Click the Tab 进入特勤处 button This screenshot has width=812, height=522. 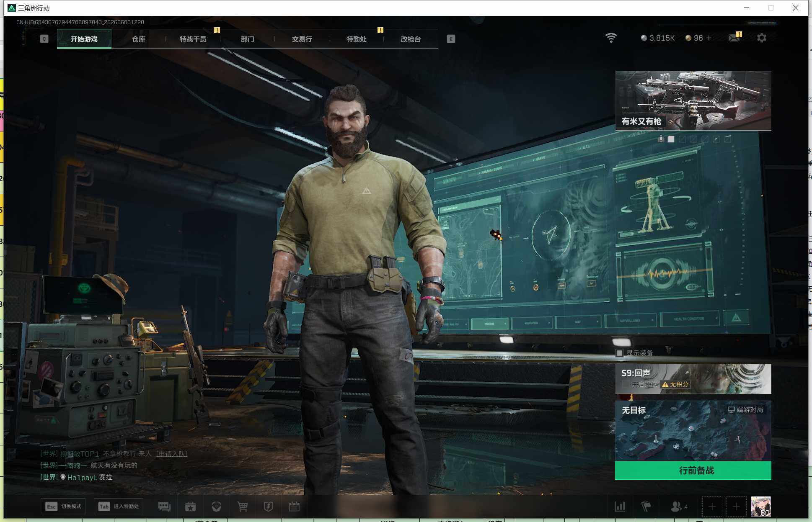(119, 507)
